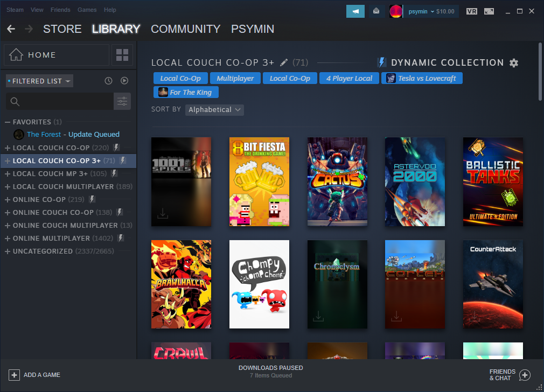Open CounterAttack game cover
Screen dimensions: 544x392
coord(493,284)
